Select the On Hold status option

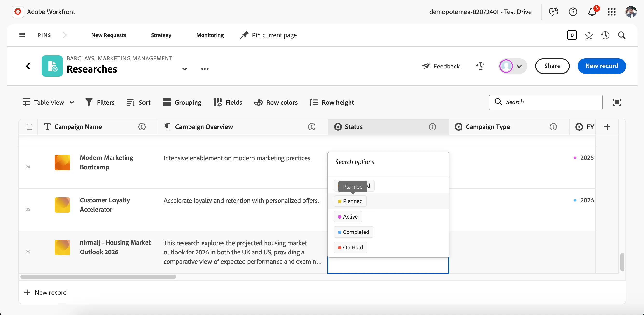[350, 247]
